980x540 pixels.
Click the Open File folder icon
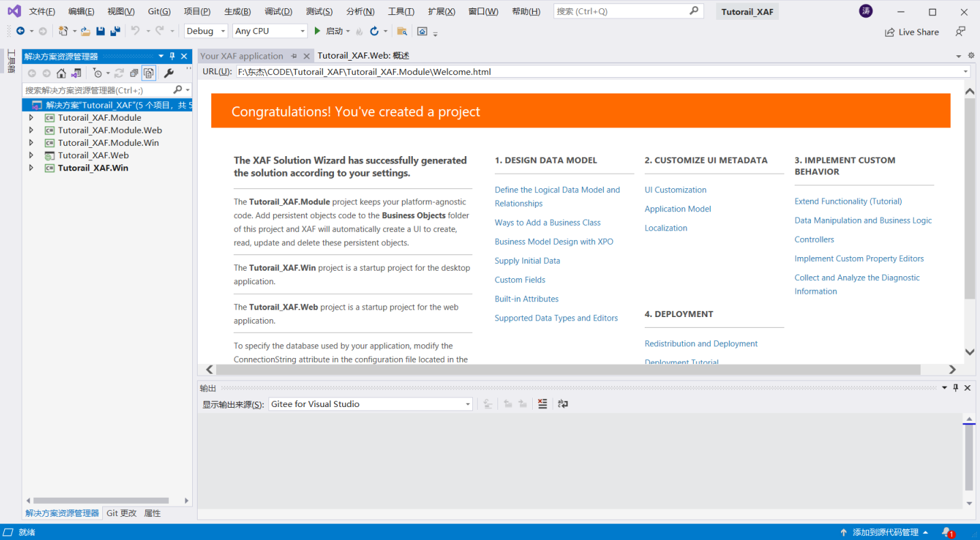(x=85, y=31)
